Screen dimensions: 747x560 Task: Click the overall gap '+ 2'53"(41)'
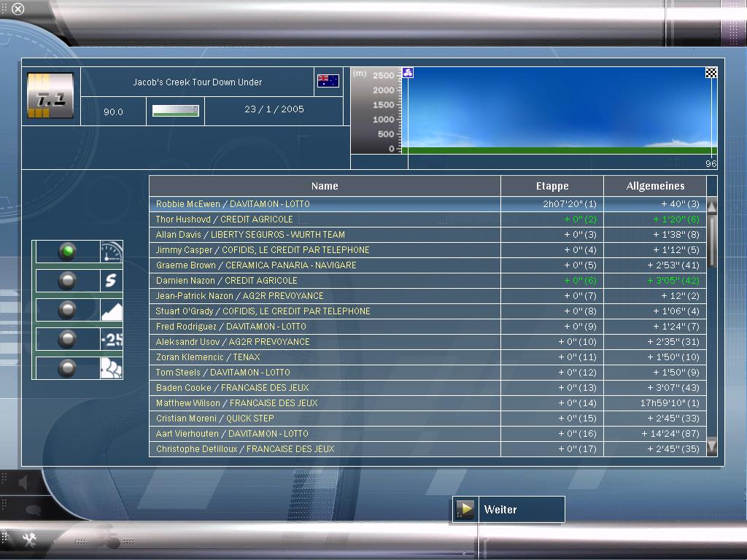pyautogui.click(x=673, y=265)
